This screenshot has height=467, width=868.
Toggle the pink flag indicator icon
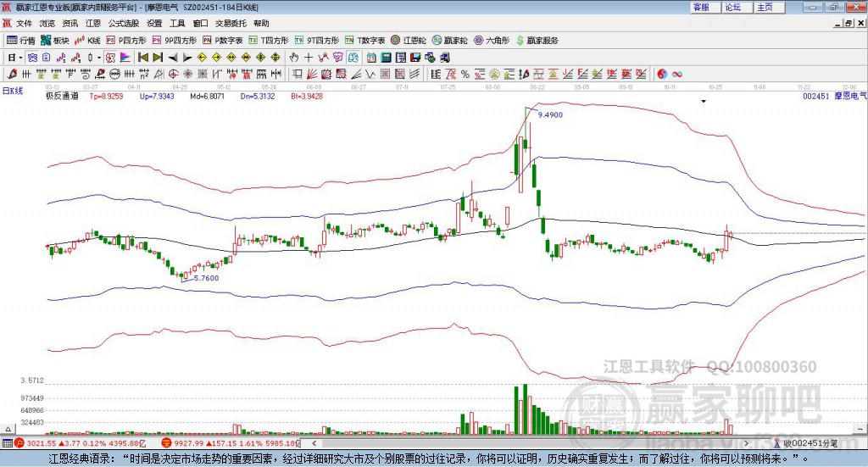click(125, 58)
